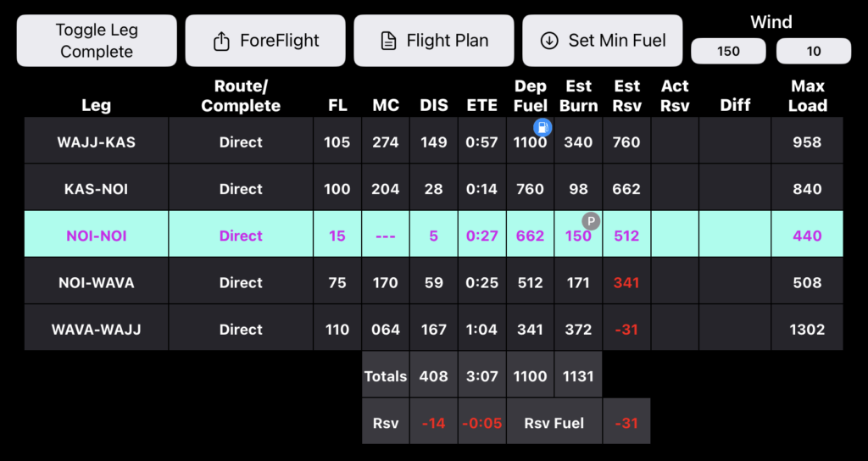Select the highlighted NOI-NOI leg
Viewport: 868px width, 461px height.
[x=97, y=236]
